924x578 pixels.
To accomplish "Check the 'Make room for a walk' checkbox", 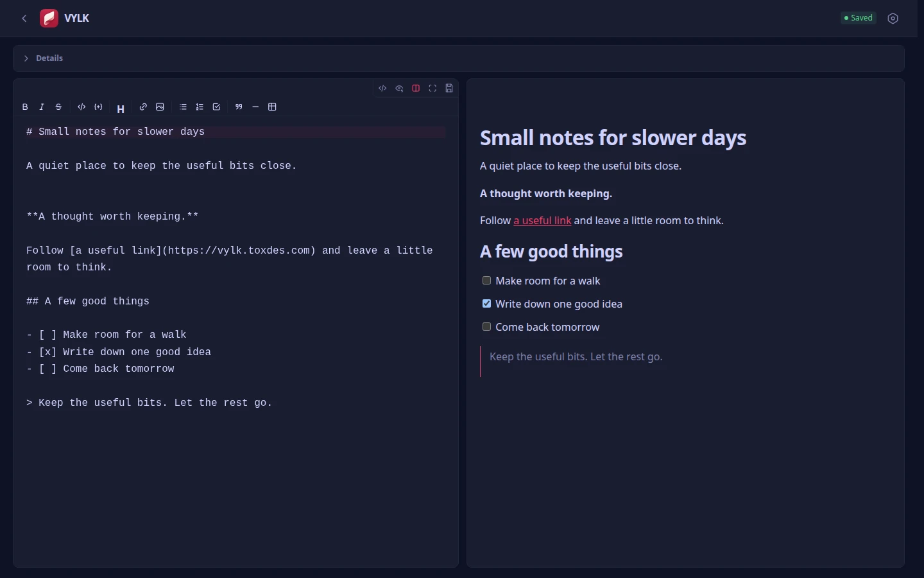I will (x=487, y=281).
